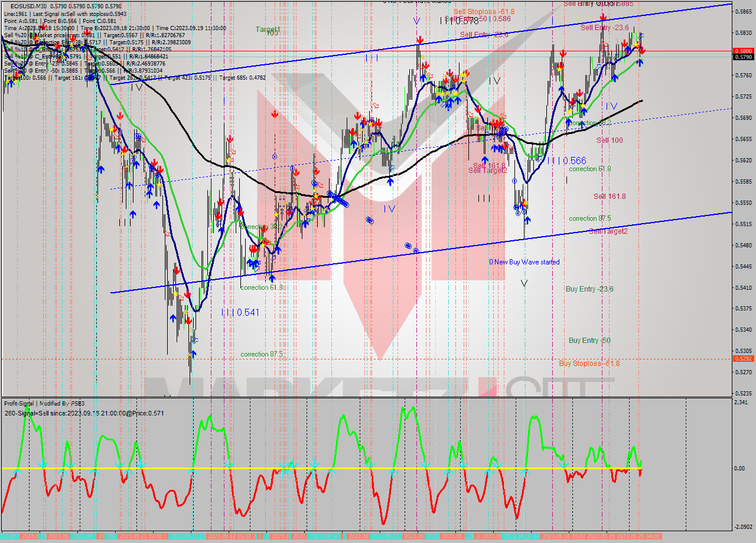The image size is (756, 543).
Task: Click the -2.0902 value on indicator scale
Action: [743, 526]
